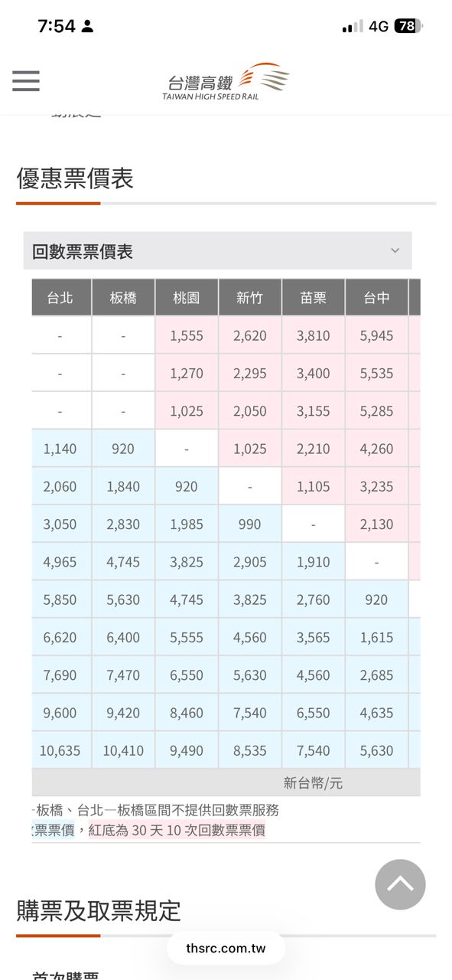The image size is (452, 980).
Task: Tap the 台中 column header
Action: pyautogui.click(x=376, y=298)
